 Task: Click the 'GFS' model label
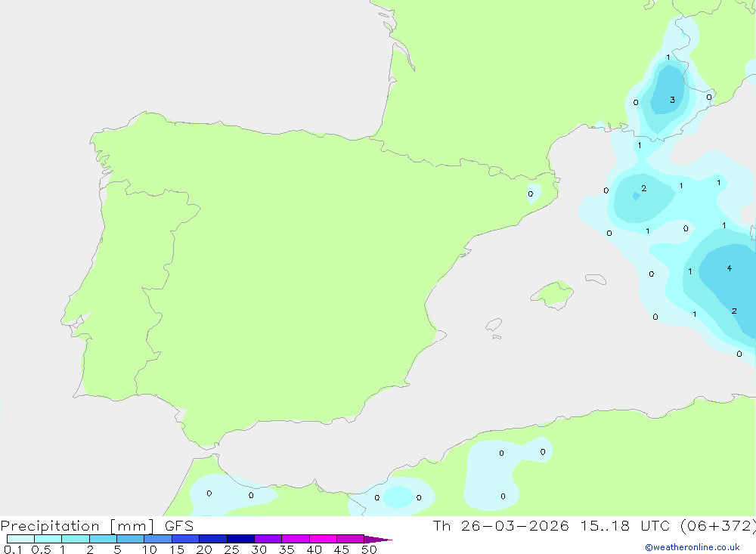[x=179, y=526]
